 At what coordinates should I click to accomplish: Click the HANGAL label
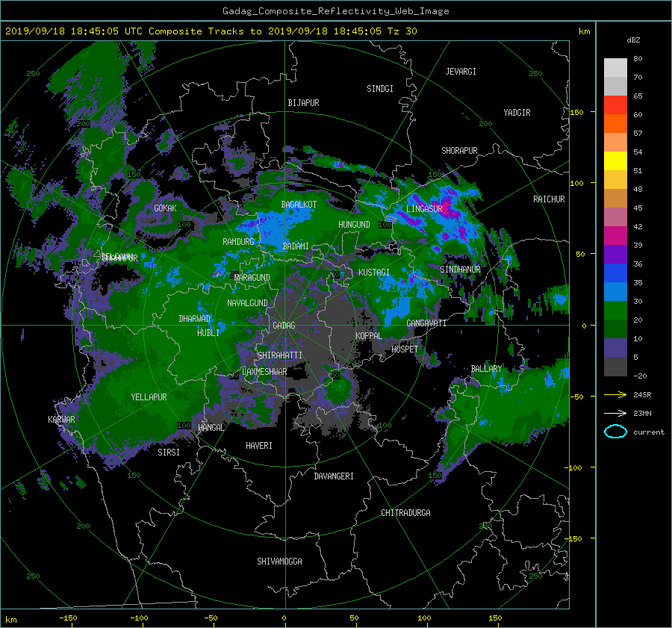point(211,428)
